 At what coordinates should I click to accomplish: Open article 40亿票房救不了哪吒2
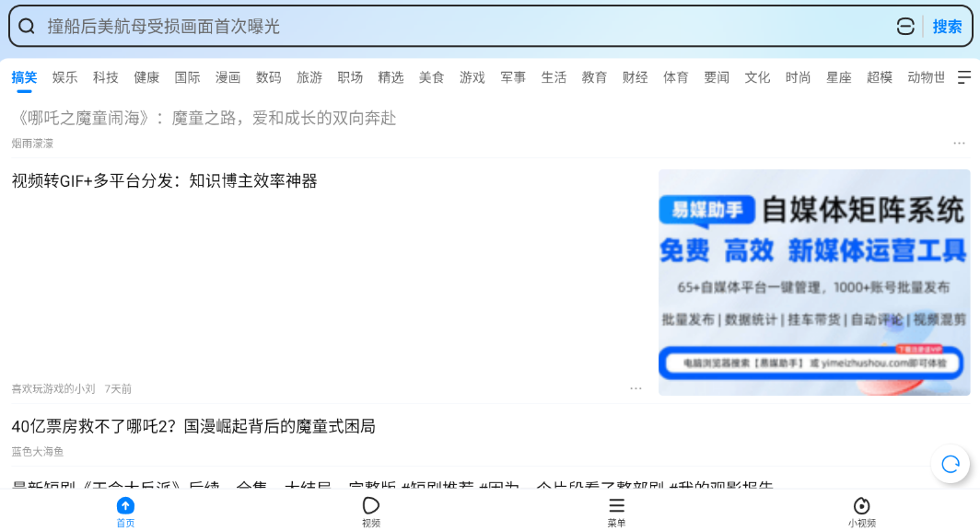(193, 427)
